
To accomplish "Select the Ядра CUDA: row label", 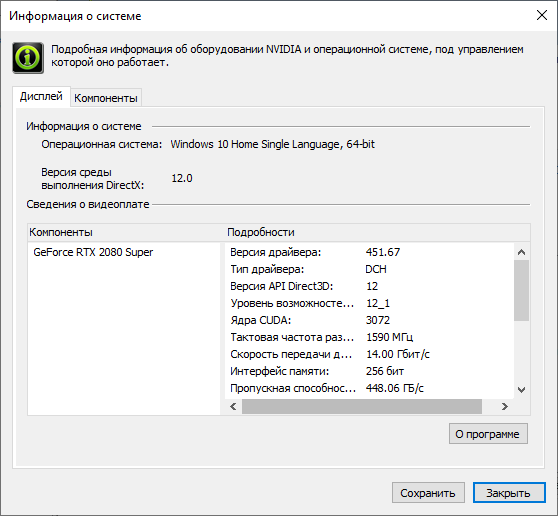I will [260, 320].
